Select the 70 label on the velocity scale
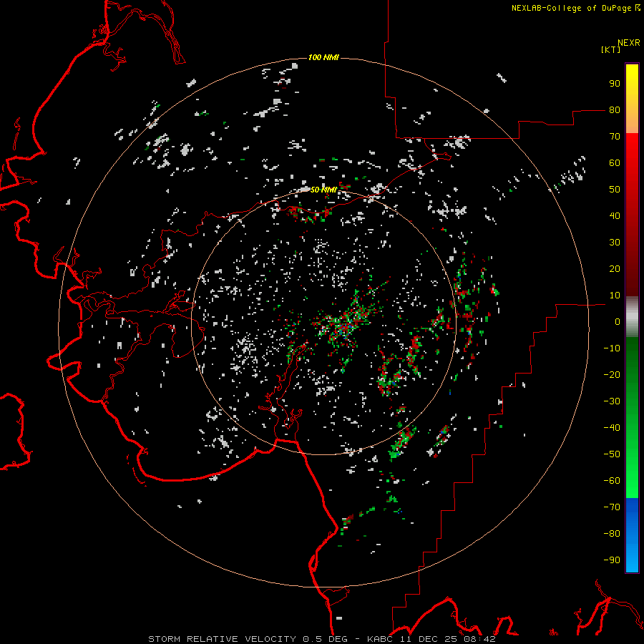The image size is (644, 644). pos(615,137)
